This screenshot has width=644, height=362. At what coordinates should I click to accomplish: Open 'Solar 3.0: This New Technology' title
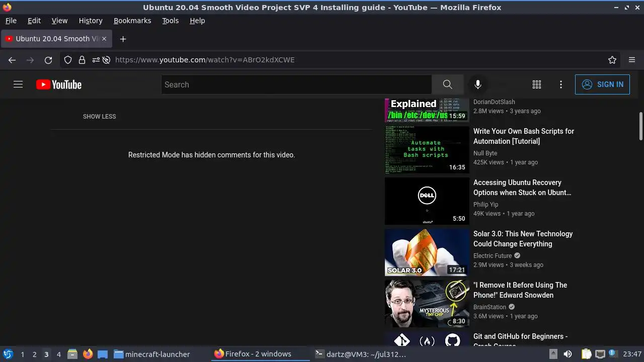(x=523, y=239)
